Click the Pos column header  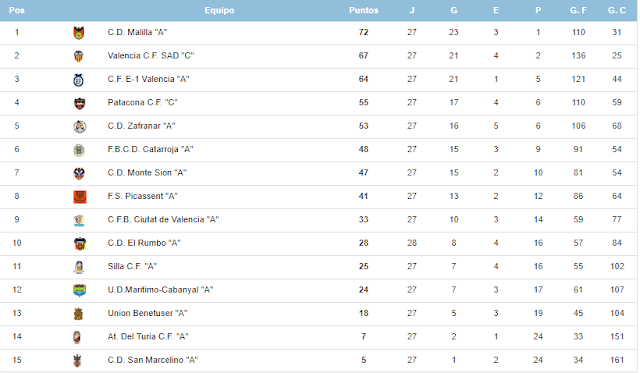(x=17, y=11)
